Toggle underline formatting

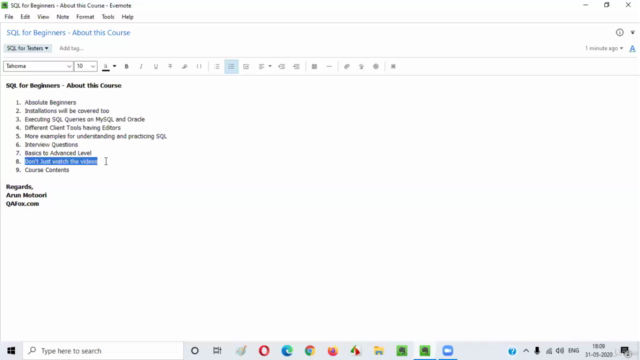pos(156,66)
